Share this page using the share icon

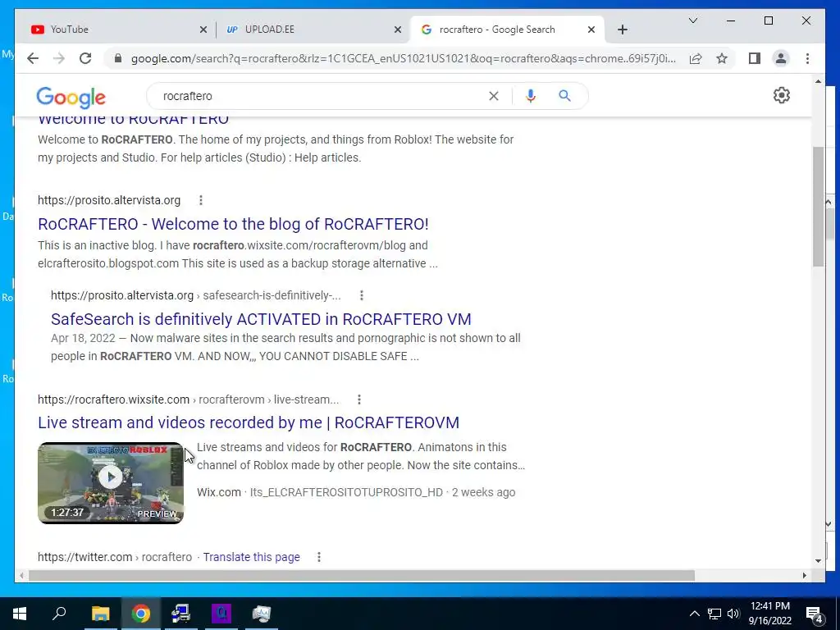tap(696, 58)
